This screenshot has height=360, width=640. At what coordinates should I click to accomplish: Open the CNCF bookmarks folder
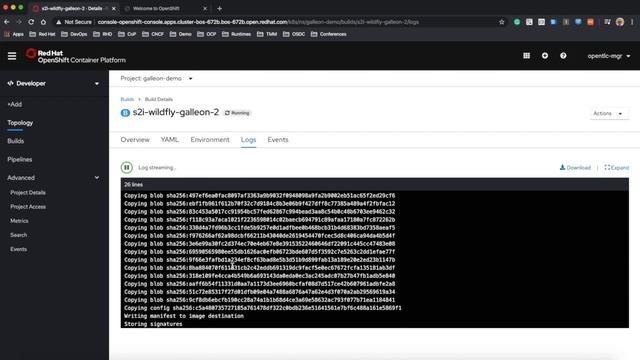click(x=153, y=34)
